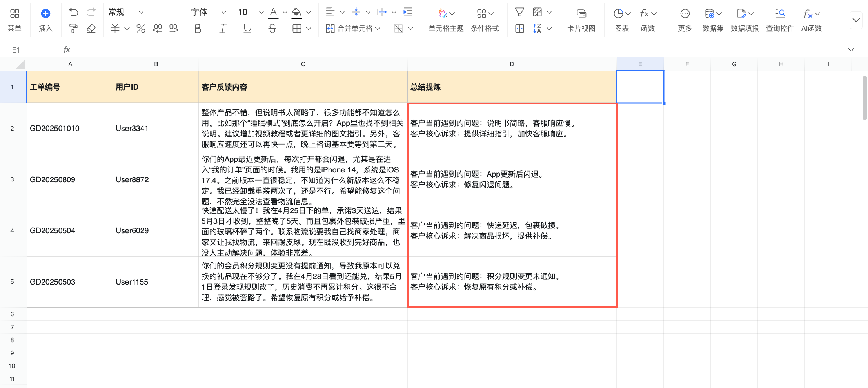This screenshot has height=388, width=868.
Task: Toggle underline formatting
Action: pos(247,28)
